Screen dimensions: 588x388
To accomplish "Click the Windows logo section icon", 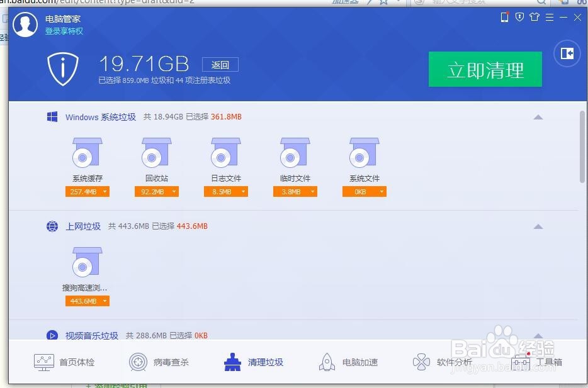I will [x=52, y=117].
